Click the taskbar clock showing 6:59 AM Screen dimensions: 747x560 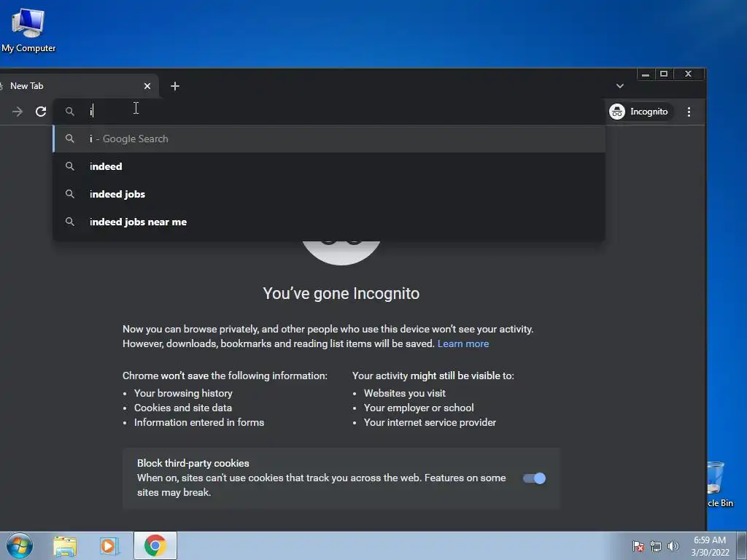click(x=710, y=546)
